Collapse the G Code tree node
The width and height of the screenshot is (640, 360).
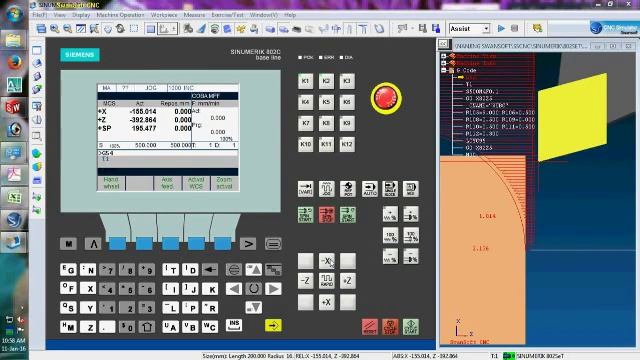(444, 70)
